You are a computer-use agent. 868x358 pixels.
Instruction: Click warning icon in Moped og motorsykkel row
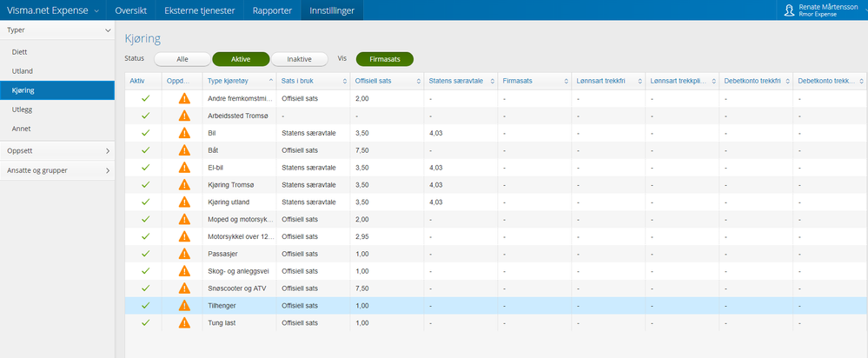click(184, 219)
